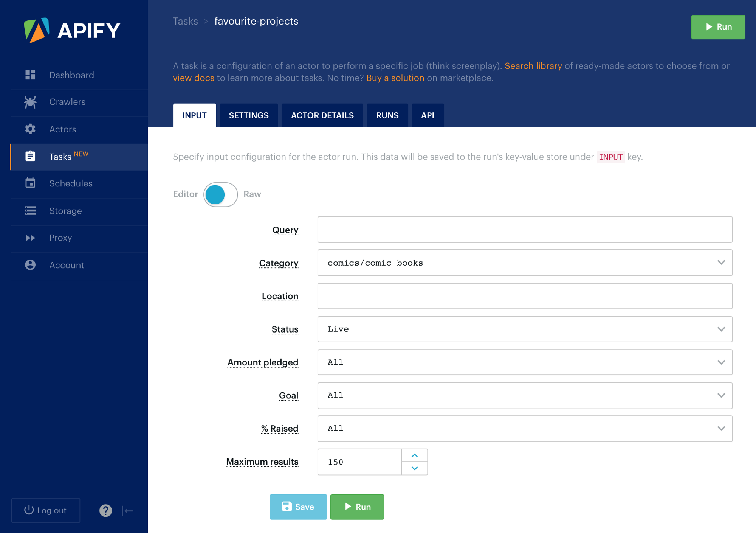Screen dimensions: 756x533
Task: Open the Amount pledged dropdown
Action: click(525, 362)
